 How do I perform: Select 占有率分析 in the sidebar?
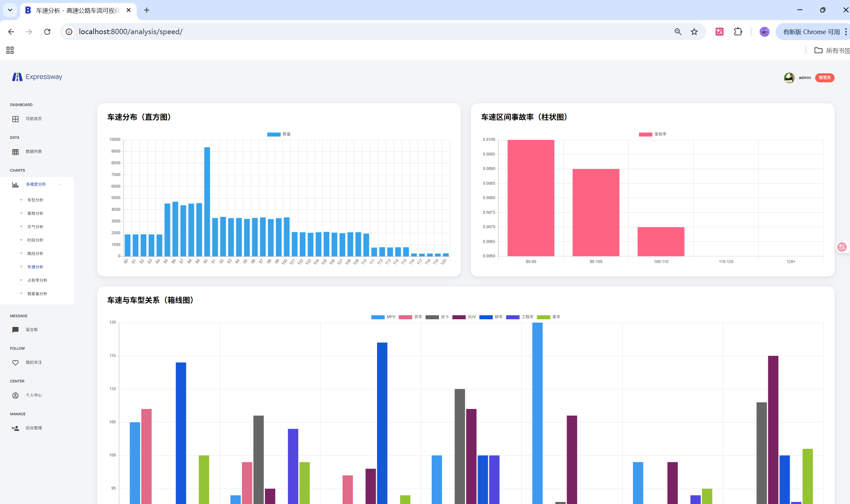point(38,280)
